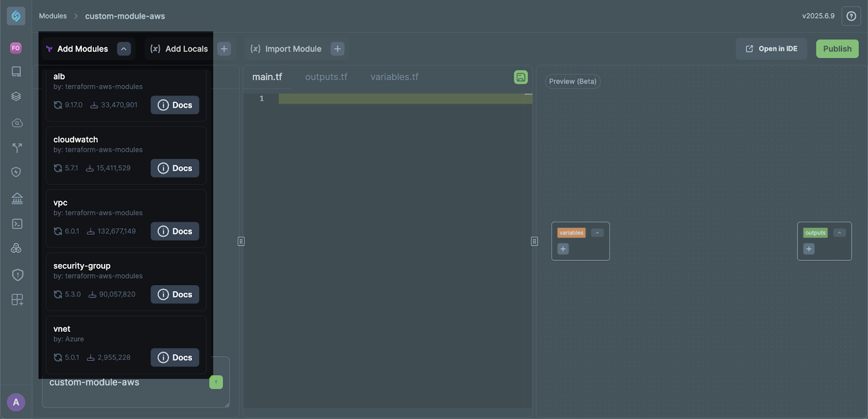Screen dimensions: 868x419
Task: Select the alb module card title
Action: (59, 76)
